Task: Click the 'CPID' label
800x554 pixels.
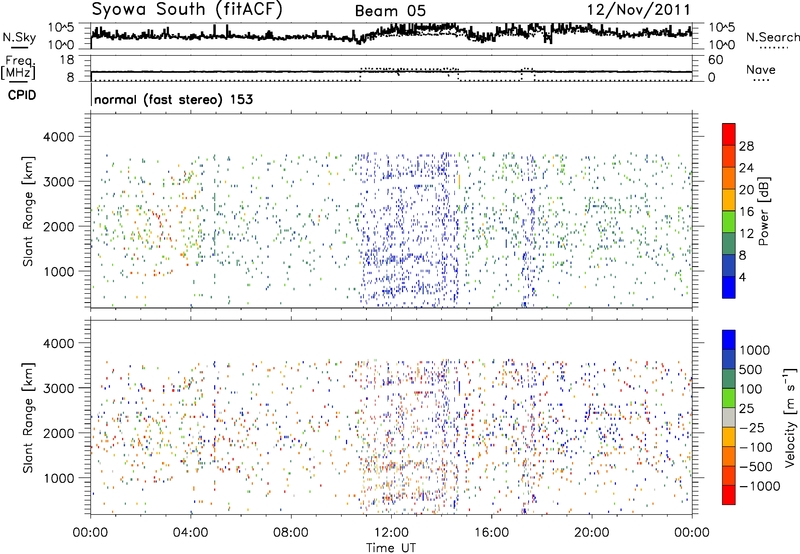Action: click(x=22, y=95)
